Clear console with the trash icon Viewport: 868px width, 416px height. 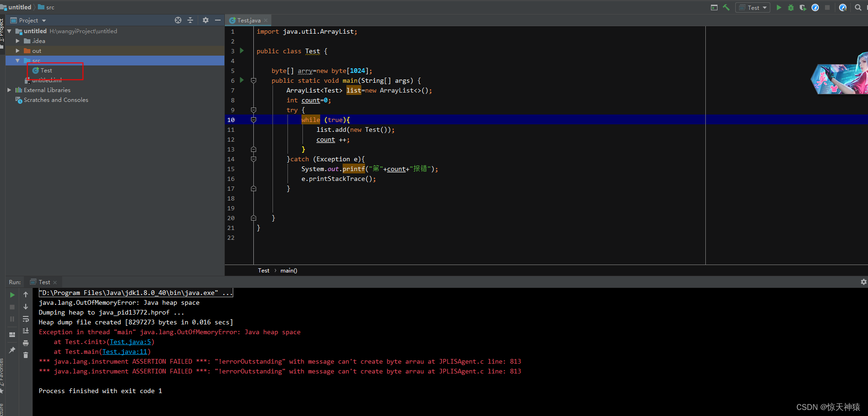point(26,355)
